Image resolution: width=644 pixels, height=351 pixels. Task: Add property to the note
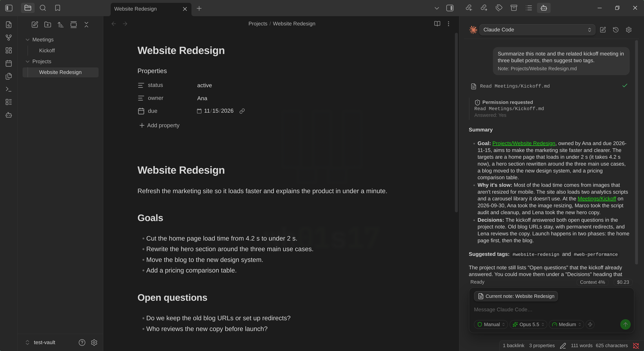point(159,125)
